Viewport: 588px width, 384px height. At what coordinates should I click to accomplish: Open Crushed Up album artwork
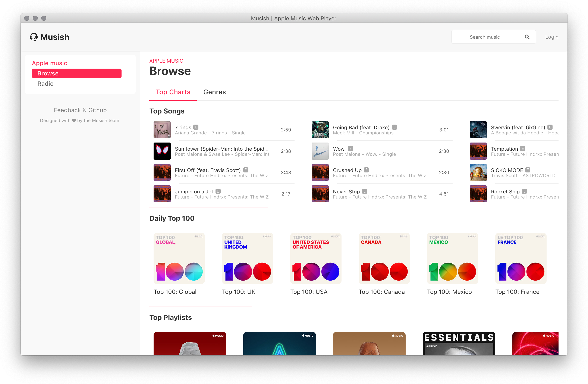coord(320,172)
